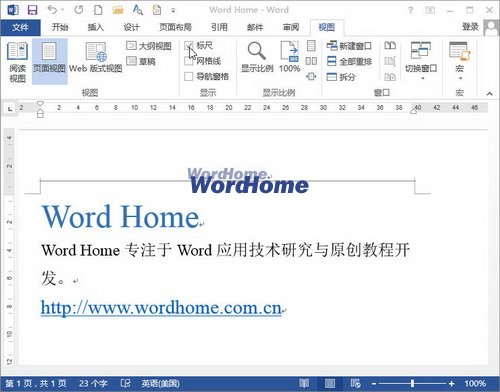Select Print Layout icon in status bar

(x=330, y=383)
